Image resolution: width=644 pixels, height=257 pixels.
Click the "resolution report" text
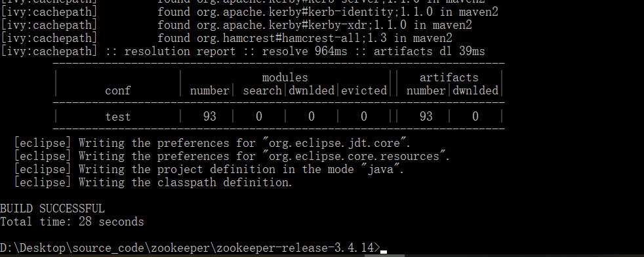click(180, 51)
